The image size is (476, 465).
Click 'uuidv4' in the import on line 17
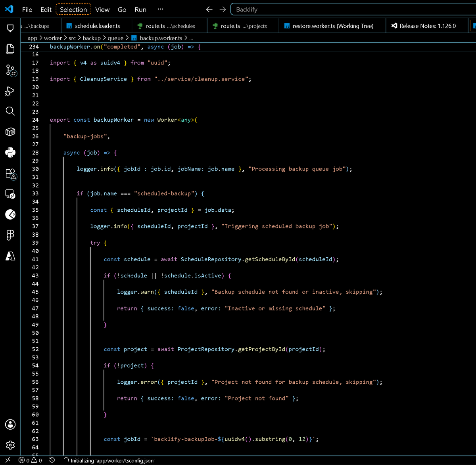click(110, 63)
